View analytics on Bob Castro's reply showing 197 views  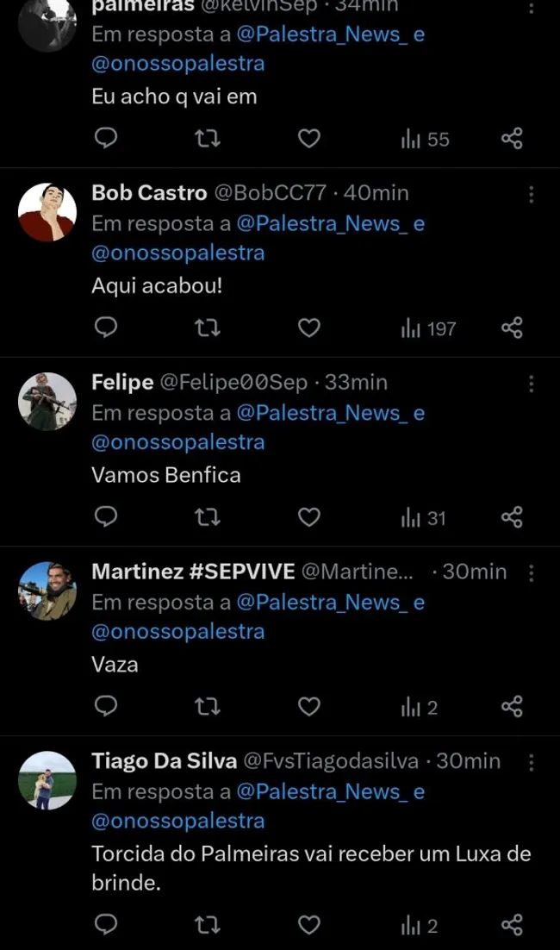[419, 328]
